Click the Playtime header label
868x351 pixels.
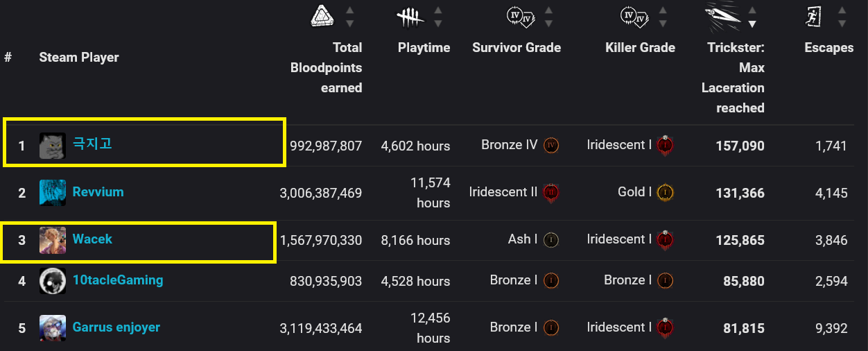424,48
